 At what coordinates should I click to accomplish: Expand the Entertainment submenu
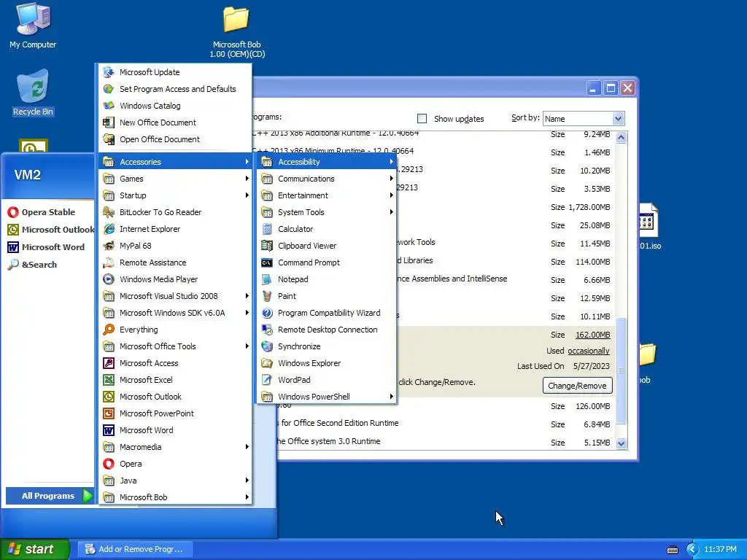click(327, 195)
